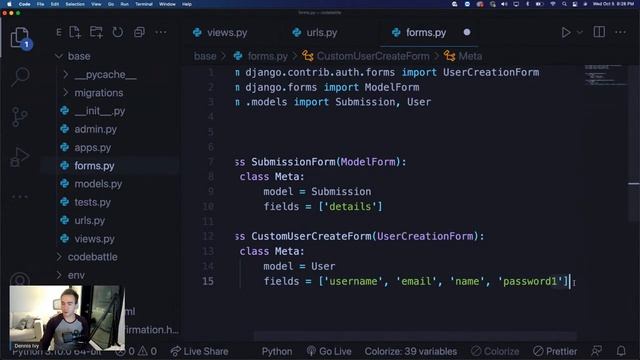Open macOS Spotlight search icon
Image resolution: width=640 pixels, height=360 pixels.
click(x=564, y=4)
